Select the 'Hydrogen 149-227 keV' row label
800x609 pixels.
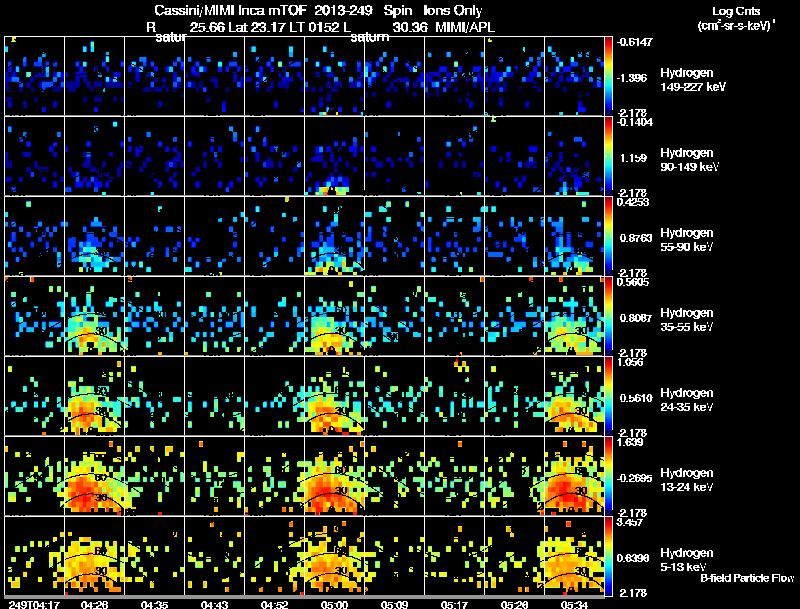pos(692,80)
